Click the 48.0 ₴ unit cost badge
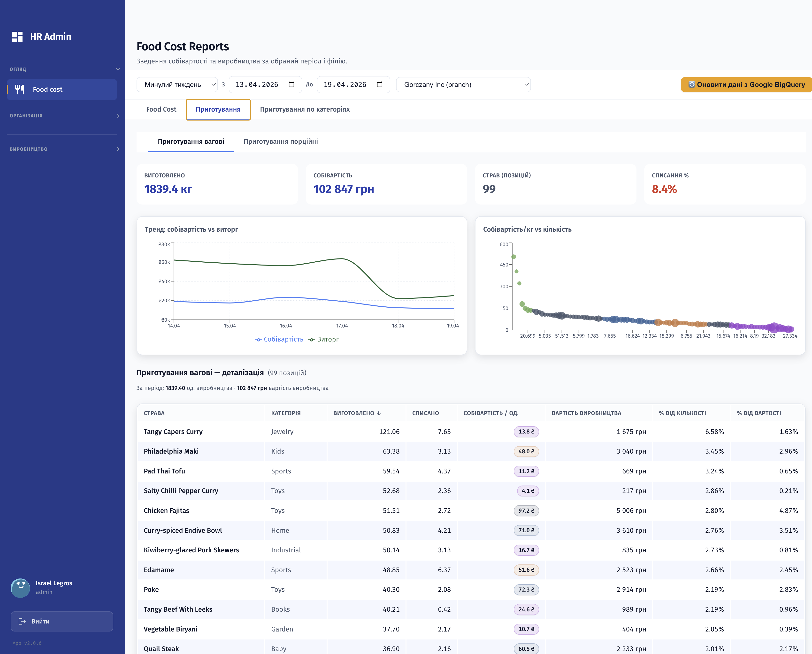Viewport: 812px width, 654px height. tap(526, 451)
